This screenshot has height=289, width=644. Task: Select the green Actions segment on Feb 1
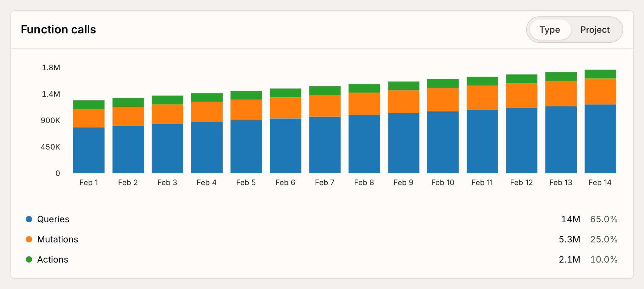coord(89,105)
